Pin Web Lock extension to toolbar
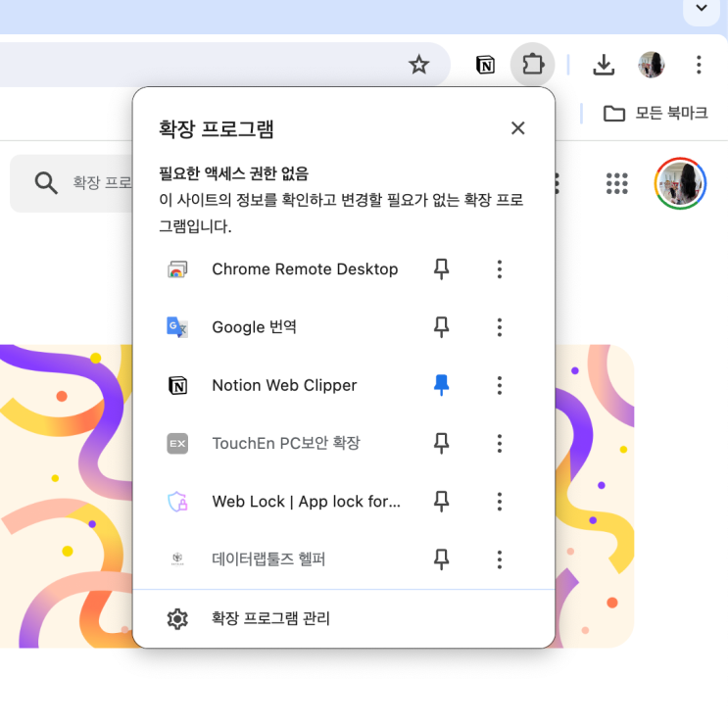The image size is (728, 728). (x=441, y=502)
